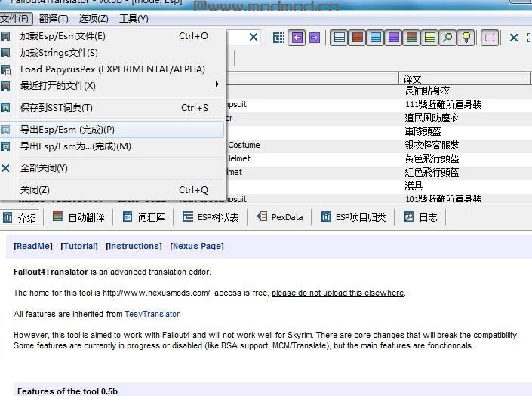Toggle the blue list filter button
The height and width of the screenshot is (396, 532).
pyautogui.click(x=376, y=38)
